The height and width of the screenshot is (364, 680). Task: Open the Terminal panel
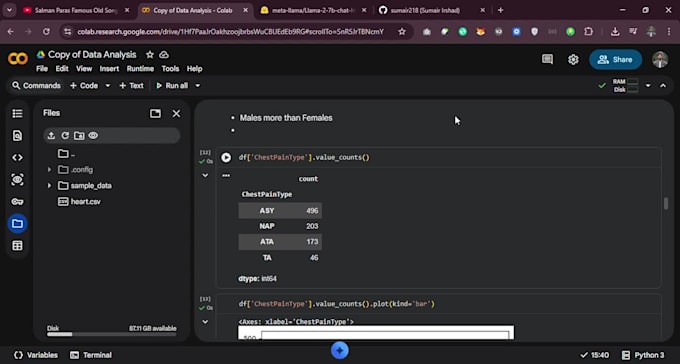pos(91,355)
